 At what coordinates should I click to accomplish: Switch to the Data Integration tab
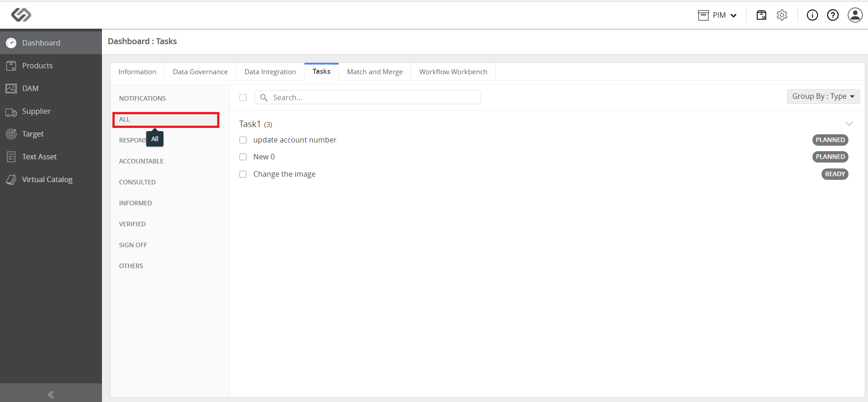270,72
